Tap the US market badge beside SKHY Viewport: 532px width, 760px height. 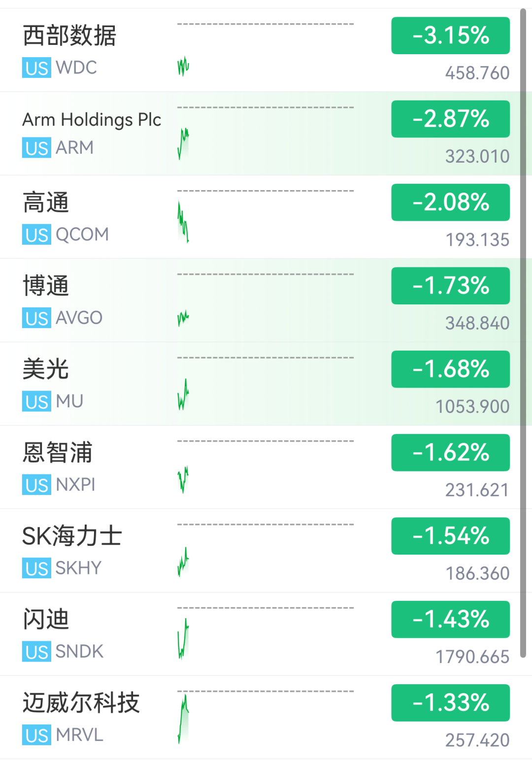click(36, 568)
